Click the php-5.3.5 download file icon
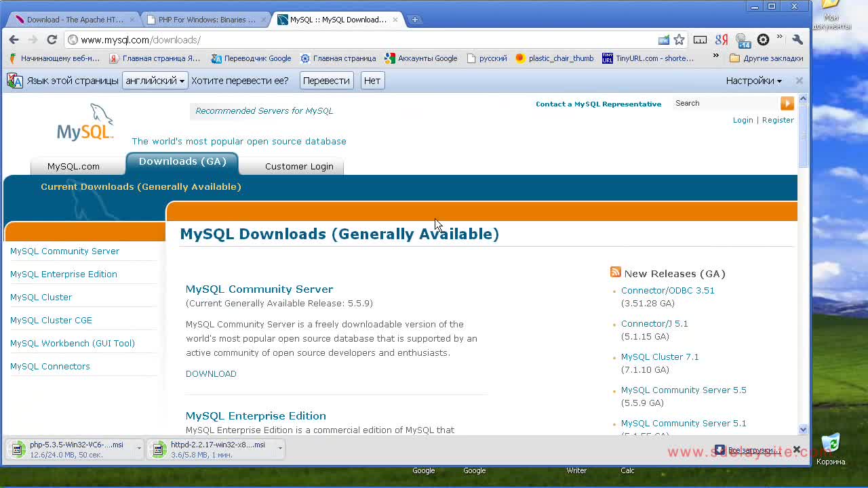Screen dimensions: 868x488 pyautogui.click(x=18, y=449)
